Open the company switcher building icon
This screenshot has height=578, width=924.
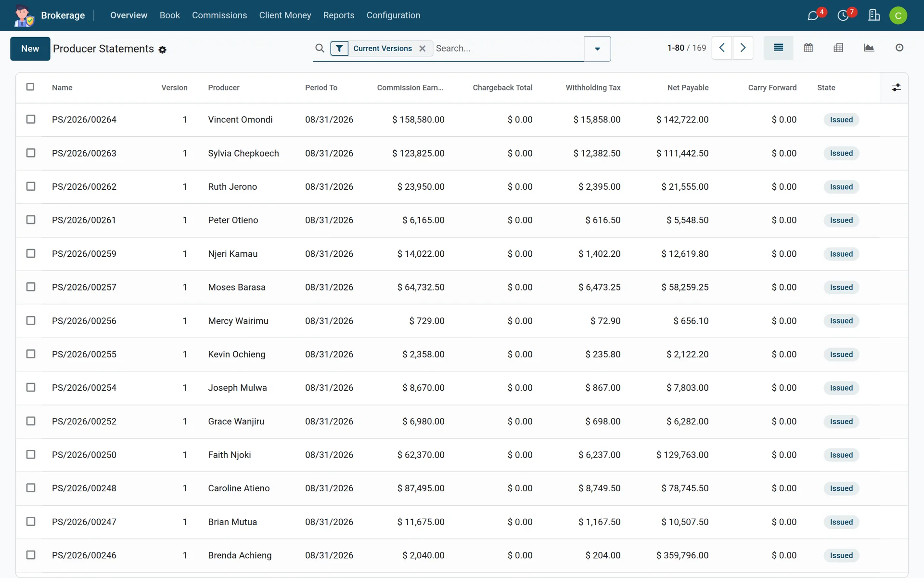tap(874, 15)
